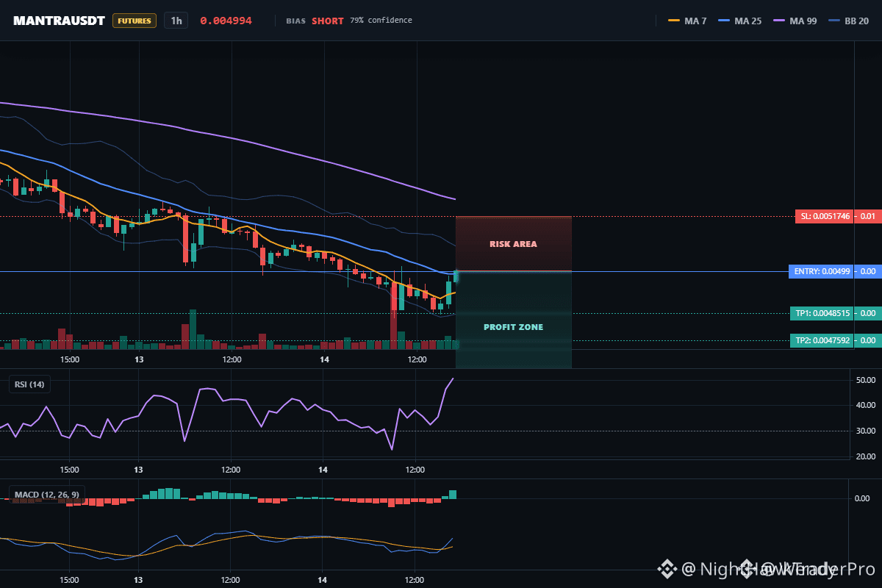Screen dimensions: 882x588
Task: Click the 40.00 RSI axis value
Action: 864,405
